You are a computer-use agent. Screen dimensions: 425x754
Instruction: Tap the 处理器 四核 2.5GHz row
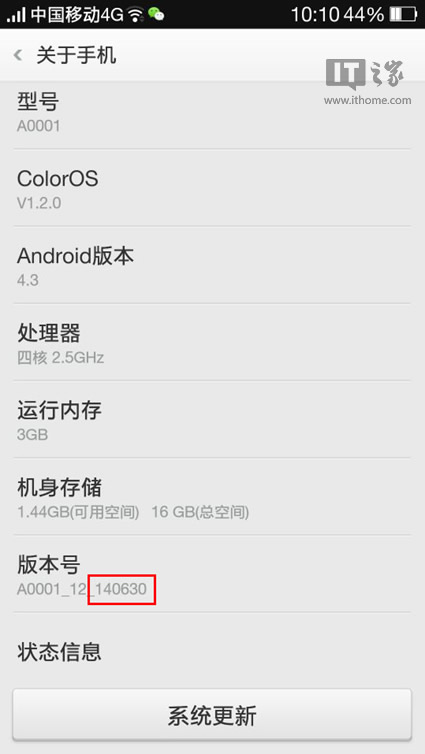pyautogui.click(x=212, y=342)
